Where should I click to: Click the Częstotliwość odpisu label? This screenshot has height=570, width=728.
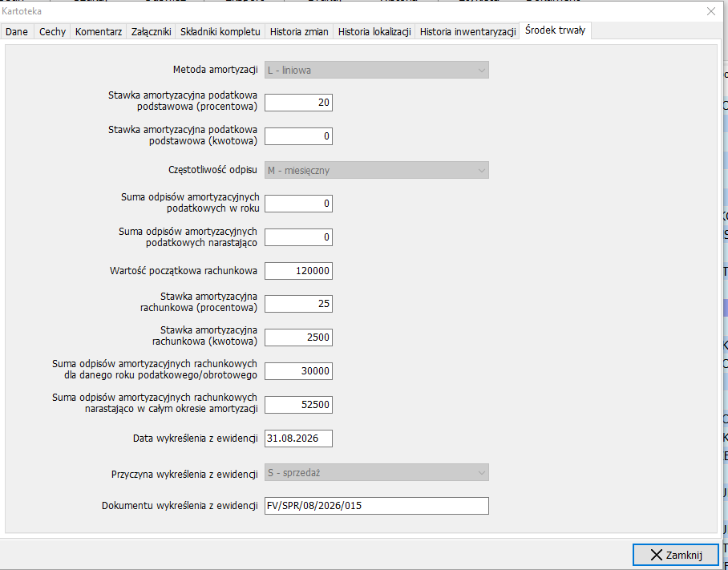coord(212,170)
